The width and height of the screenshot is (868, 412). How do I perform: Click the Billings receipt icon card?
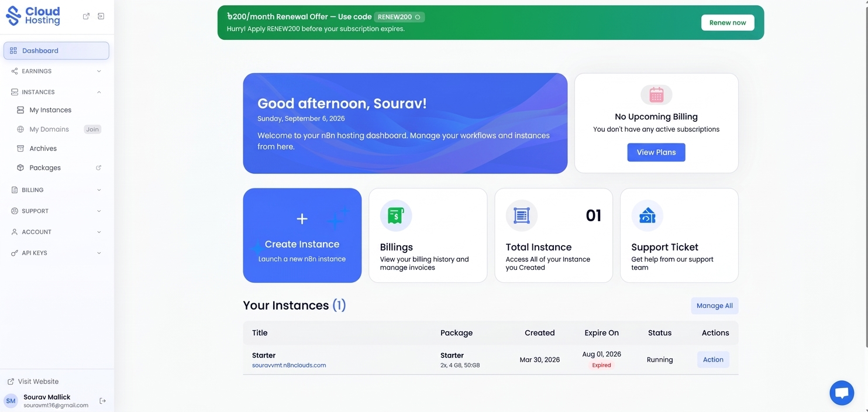(x=396, y=215)
